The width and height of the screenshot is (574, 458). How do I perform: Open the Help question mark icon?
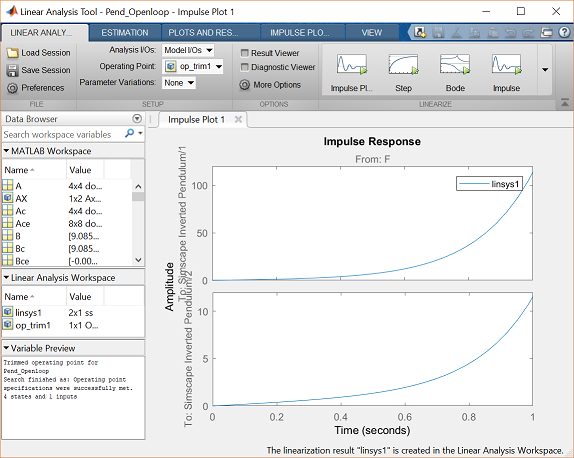tap(564, 32)
